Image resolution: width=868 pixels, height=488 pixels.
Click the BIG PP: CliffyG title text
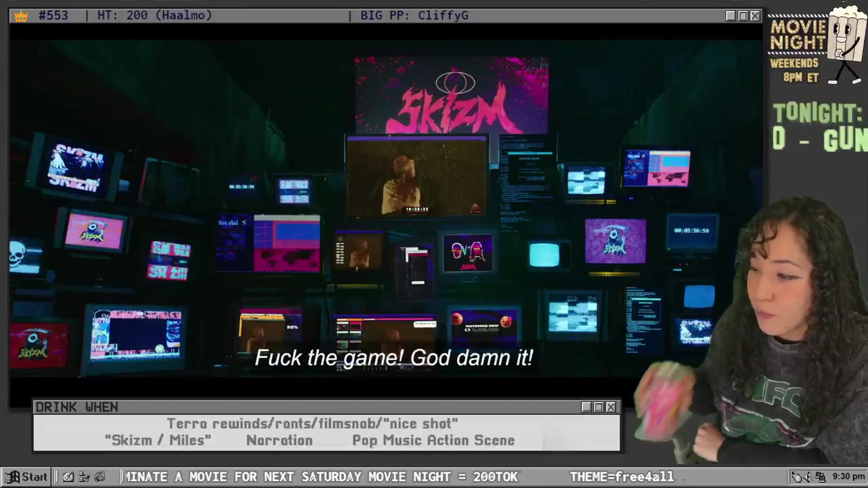[x=414, y=15]
